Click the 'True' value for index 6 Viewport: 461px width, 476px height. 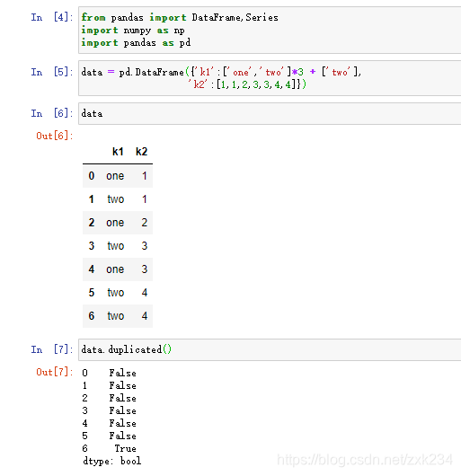125,448
